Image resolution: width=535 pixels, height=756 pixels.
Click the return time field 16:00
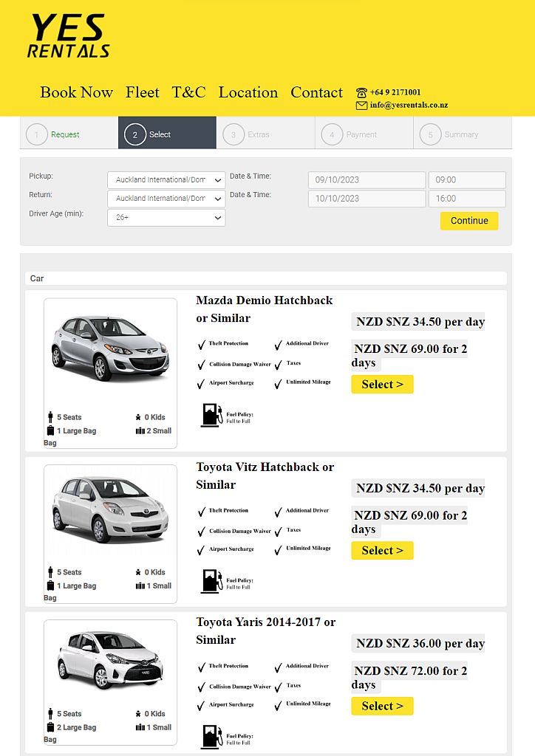click(x=467, y=199)
